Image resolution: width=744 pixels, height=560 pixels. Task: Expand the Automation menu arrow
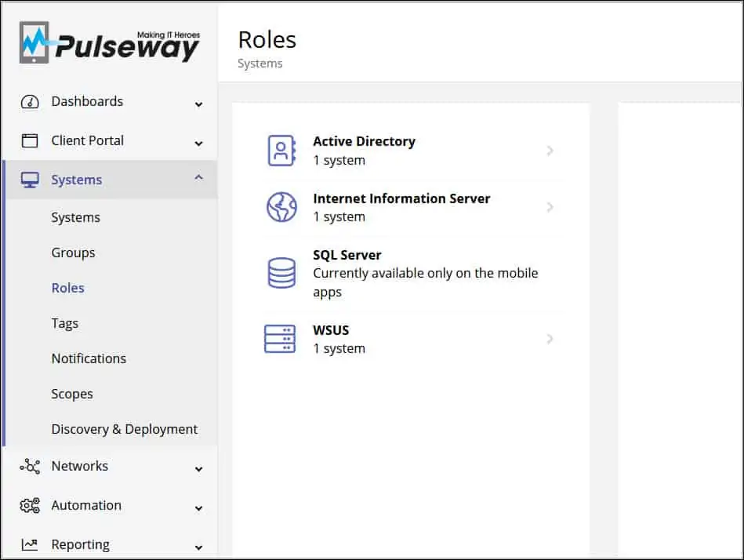pyautogui.click(x=199, y=508)
